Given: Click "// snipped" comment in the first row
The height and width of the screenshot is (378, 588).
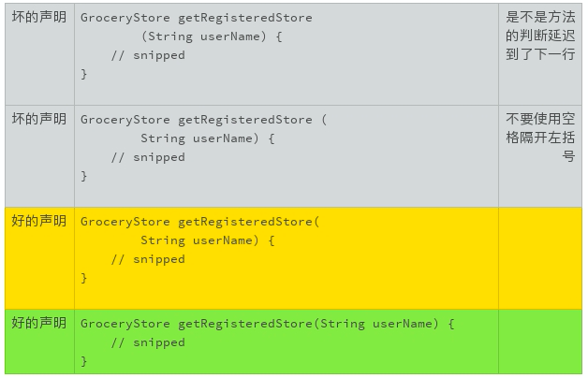Looking at the screenshot, I should [x=148, y=55].
